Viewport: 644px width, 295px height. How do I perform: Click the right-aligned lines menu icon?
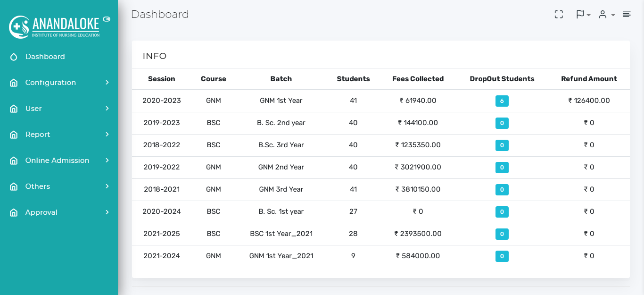coord(627,15)
